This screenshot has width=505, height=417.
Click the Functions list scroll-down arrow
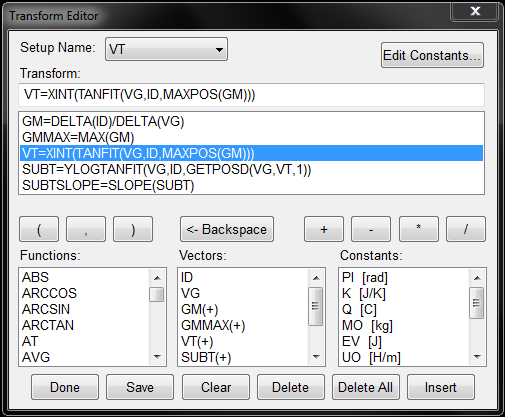click(x=157, y=357)
